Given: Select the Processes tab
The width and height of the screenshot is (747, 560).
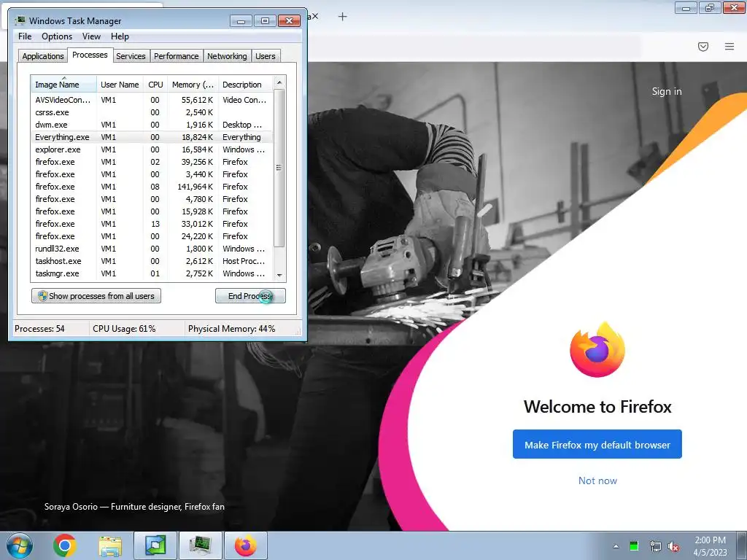Looking at the screenshot, I should coord(90,55).
